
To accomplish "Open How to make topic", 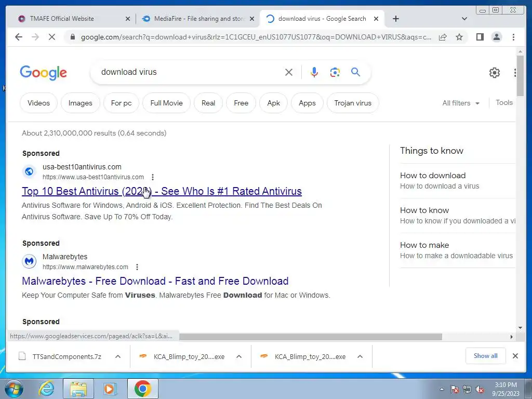I will tap(456, 250).
